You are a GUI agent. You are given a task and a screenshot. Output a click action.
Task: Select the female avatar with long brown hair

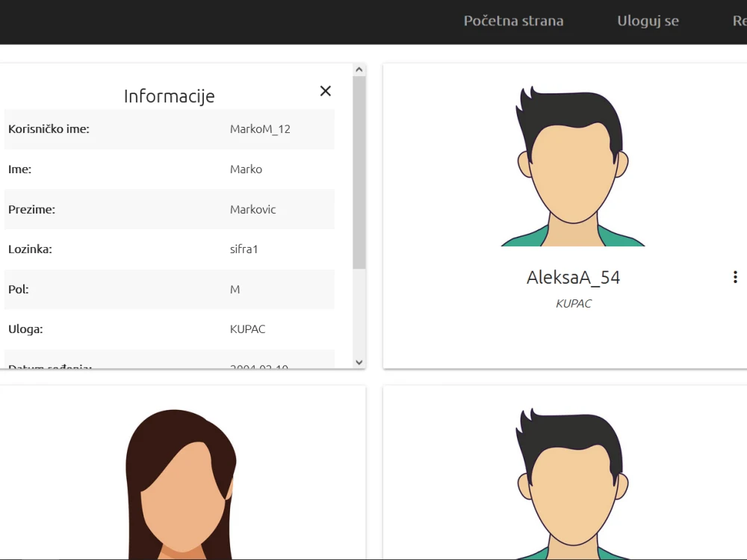click(x=181, y=485)
